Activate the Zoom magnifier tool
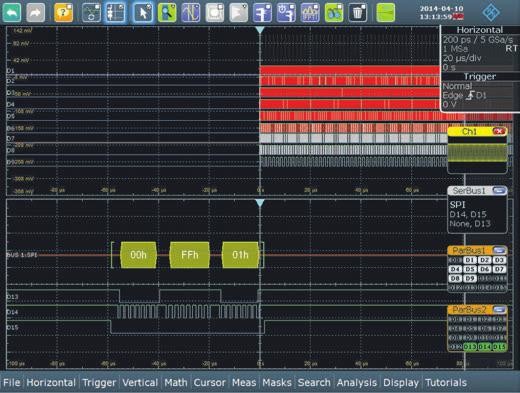 coord(167,12)
